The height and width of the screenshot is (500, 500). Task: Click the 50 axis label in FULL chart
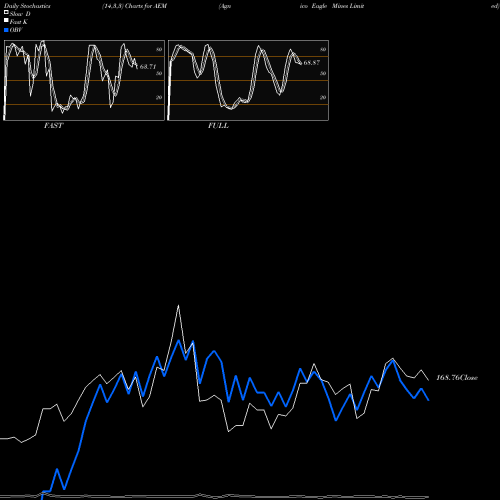(x=323, y=74)
